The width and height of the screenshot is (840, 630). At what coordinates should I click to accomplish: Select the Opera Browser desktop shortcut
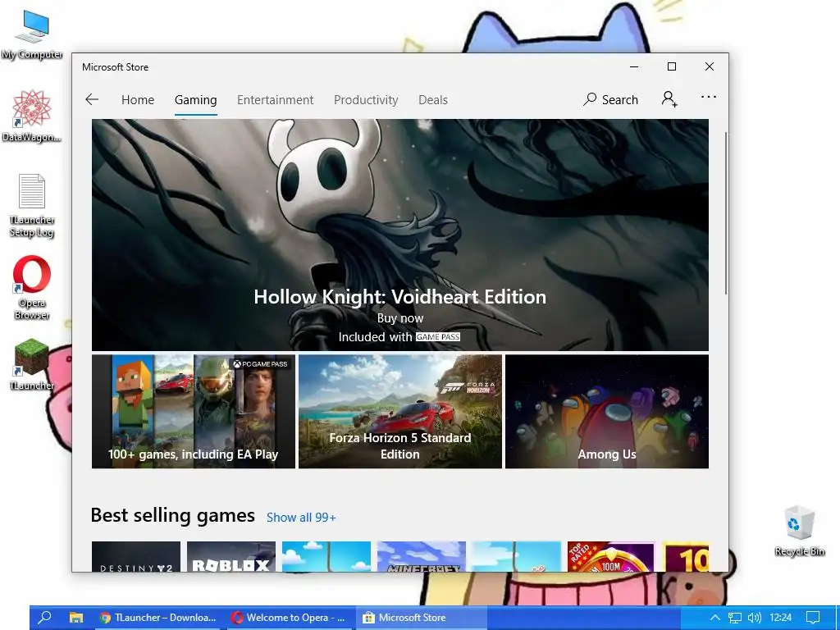pos(32,288)
